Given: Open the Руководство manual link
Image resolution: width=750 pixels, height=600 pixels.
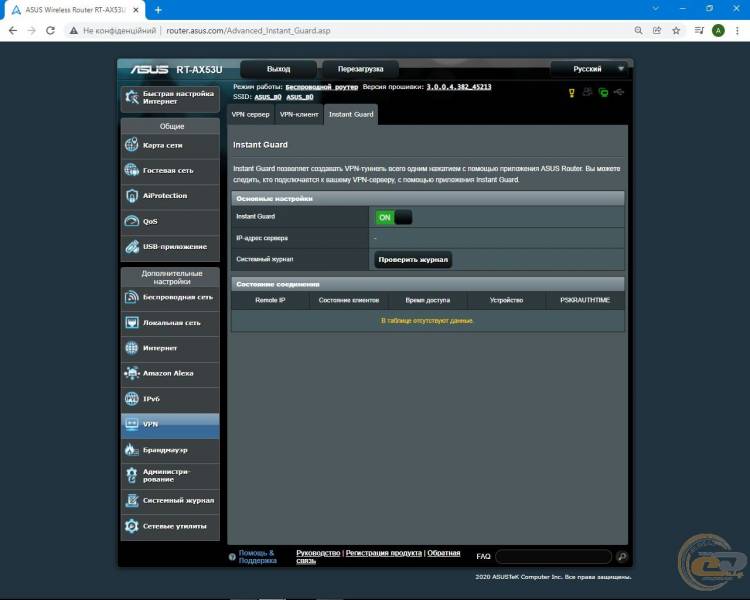Looking at the screenshot, I should click(x=318, y=553).
